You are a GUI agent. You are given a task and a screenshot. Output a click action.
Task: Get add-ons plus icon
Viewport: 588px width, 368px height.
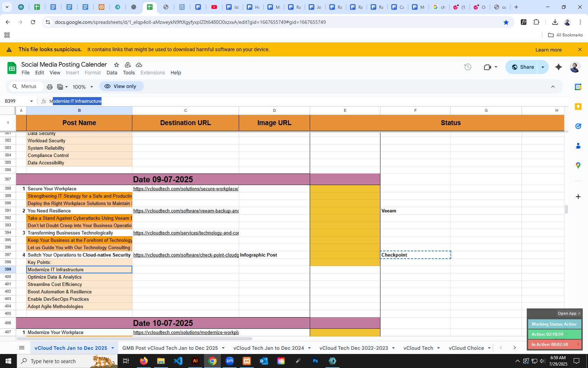point(578,197)
